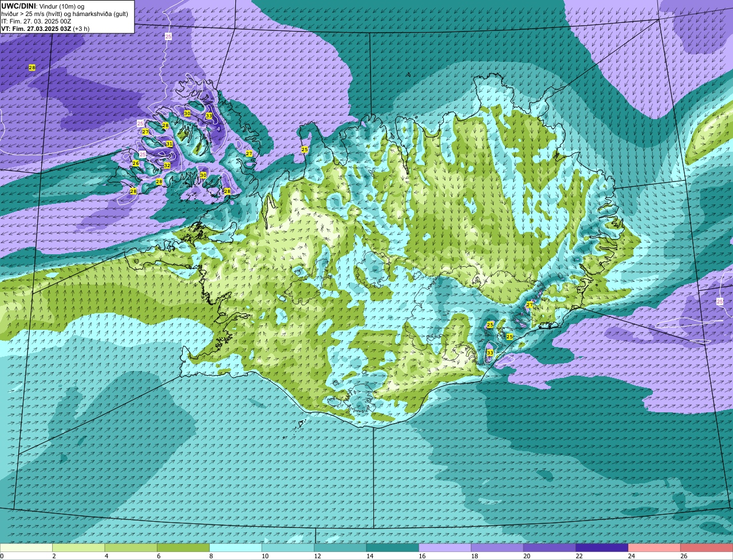Image resolution: width=733 pixels, height=560 pixels.
Task: Click the yellow 31 gust label
Action: pyautogui.click(x=169, y=144)
